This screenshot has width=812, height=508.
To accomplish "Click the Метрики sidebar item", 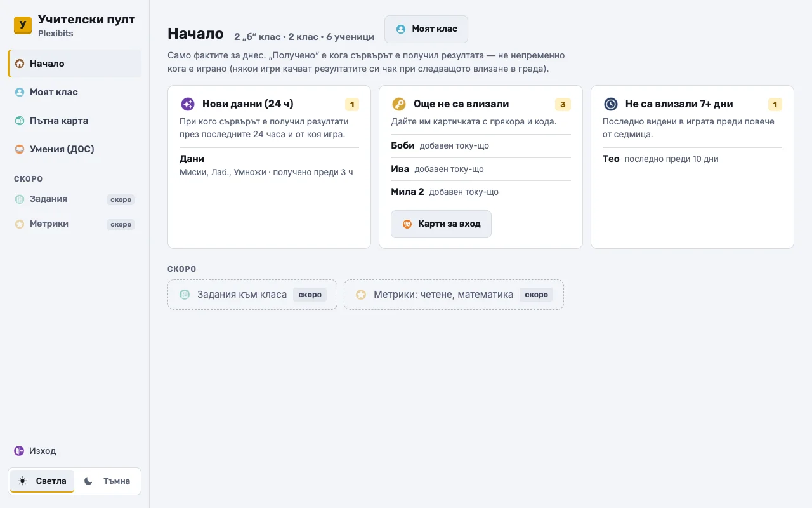I will [75, 224].
